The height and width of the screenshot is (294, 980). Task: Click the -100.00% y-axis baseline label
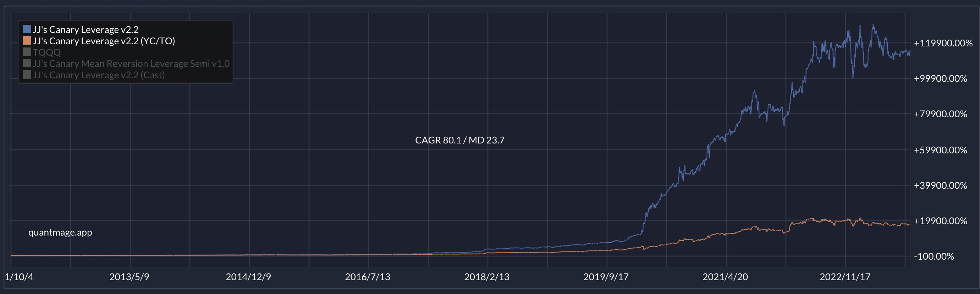point(934,256)
